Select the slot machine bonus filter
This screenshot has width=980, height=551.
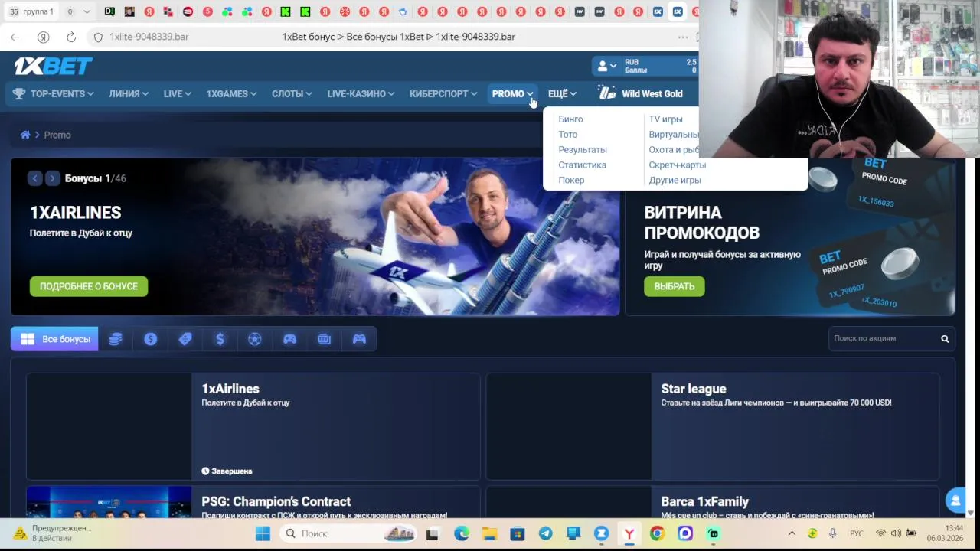[325, 339]
